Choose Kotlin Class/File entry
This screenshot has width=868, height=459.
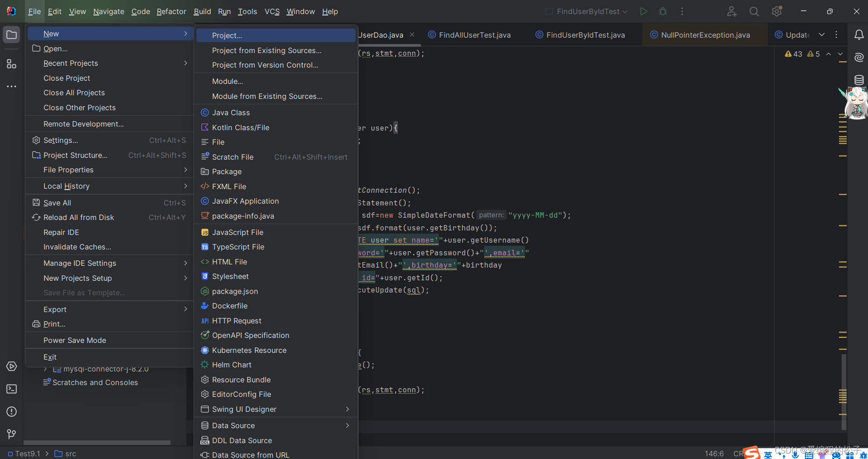click(x=276, y=127)
